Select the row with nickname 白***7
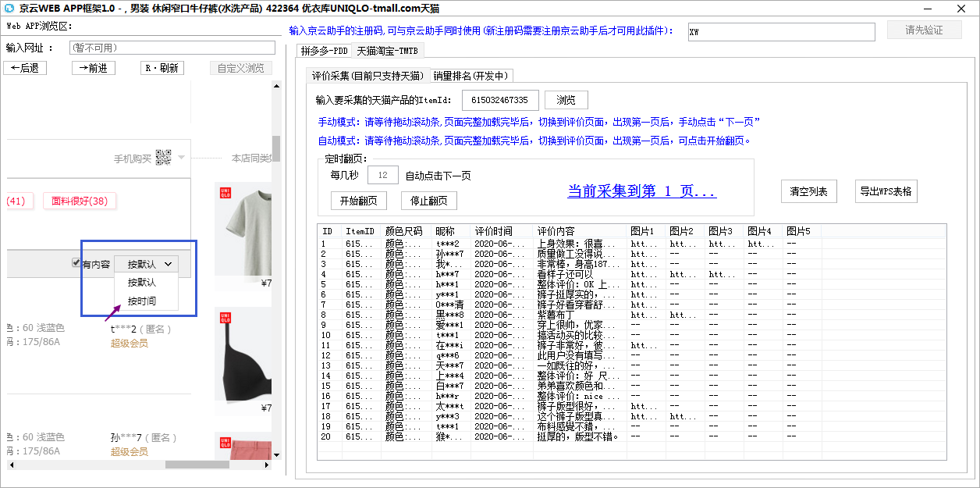The image size is (980, 488). (632, 386)
